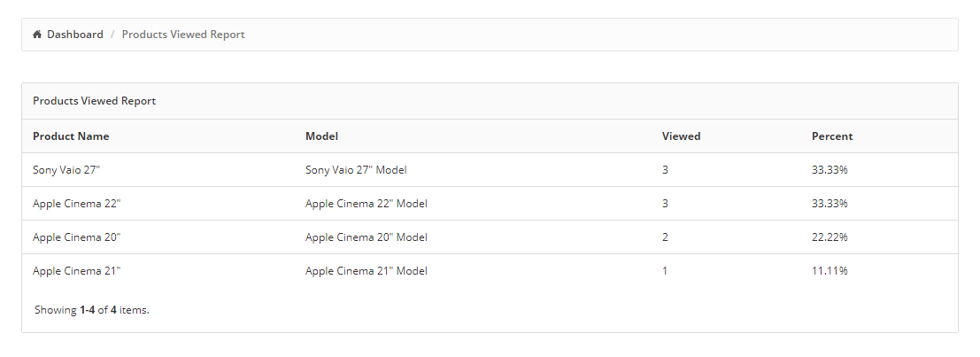Click the 22.22% percent value
980x357 pixels.
pos(830,237)
